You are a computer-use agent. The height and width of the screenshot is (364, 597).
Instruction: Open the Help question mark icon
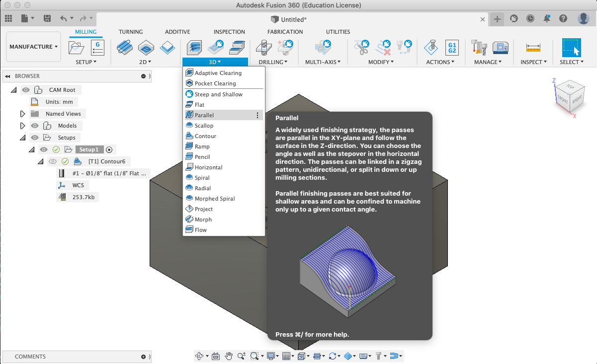point(563,18)
